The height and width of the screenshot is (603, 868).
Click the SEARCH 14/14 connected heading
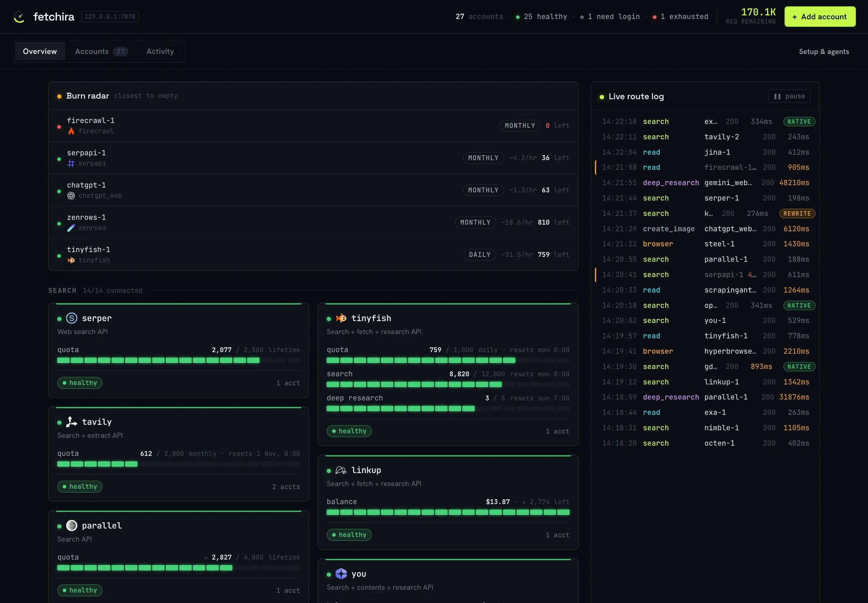coord(95,291)
